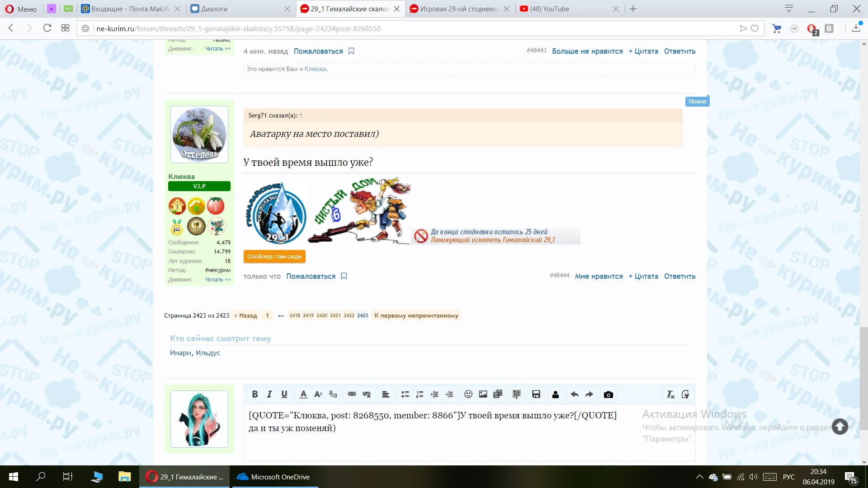Open the text color picker
Image resolution: width=868 pixels, height=488 pixels.
pyautogui.click(x=303, y=394)
